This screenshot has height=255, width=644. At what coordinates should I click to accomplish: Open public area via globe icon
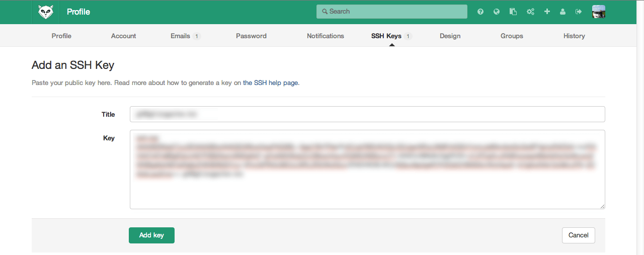[x=497, y=12]
